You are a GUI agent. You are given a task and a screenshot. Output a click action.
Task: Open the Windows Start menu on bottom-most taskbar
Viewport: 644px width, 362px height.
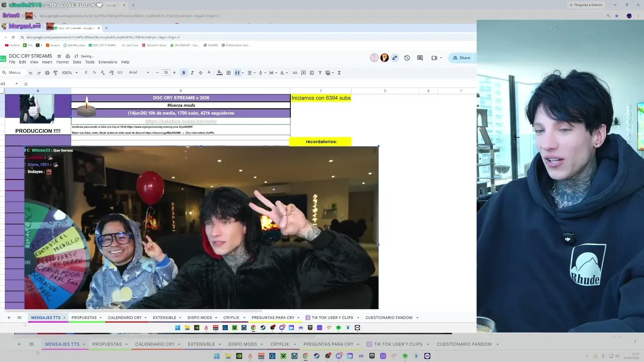point(217,356)
